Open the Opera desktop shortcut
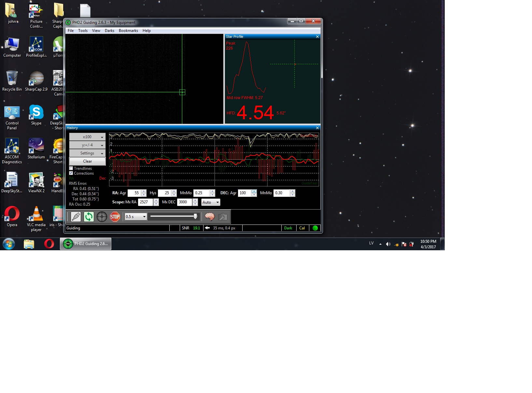Image resolution: width=532 pixels, height=393 pixels. coord(12,217)
